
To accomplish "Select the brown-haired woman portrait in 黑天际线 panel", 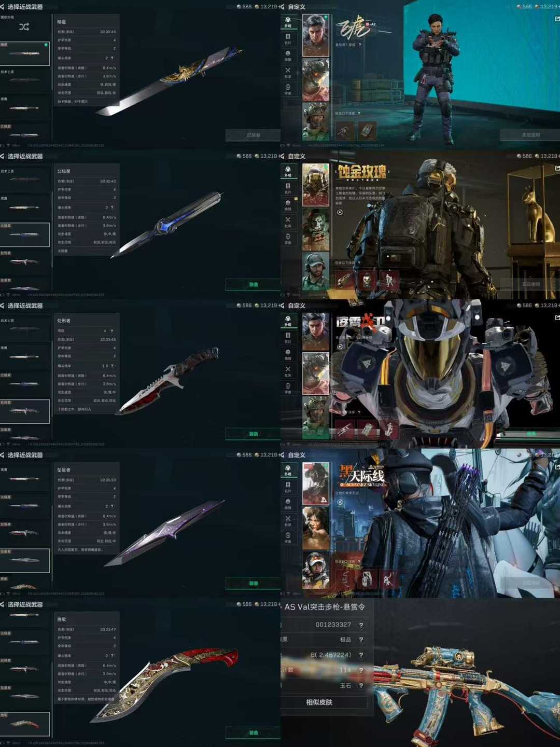I will (x=316, y=528).
